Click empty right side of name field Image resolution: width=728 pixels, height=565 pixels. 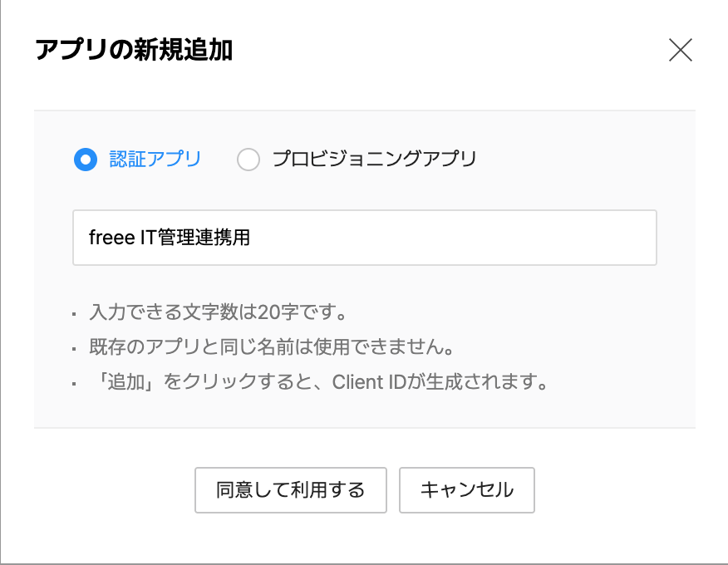click(x=499, y=238)
